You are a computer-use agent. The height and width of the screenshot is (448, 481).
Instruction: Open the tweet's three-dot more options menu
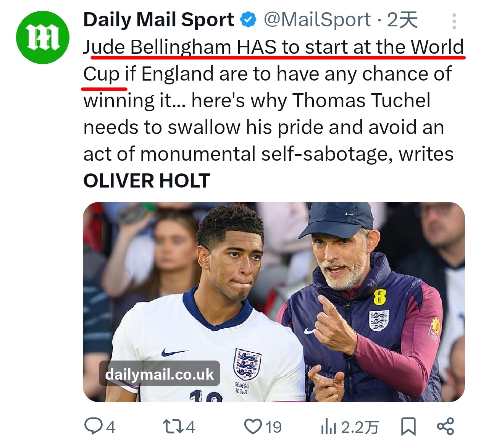pyautogui.click(x=454, y=21)
